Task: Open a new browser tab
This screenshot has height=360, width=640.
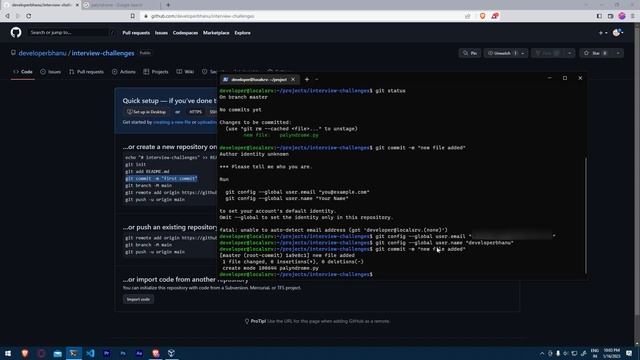Action: click(x=168, y=5)
